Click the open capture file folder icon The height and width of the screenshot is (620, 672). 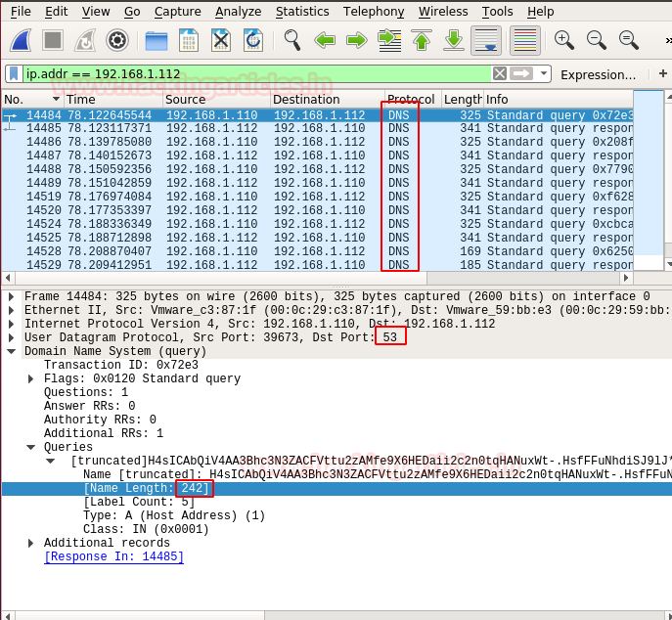(157, 40)
